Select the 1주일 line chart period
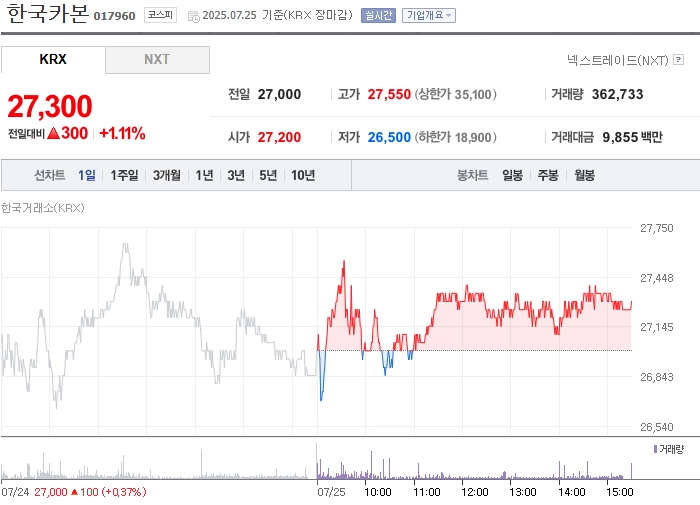This screenshot has width=700, height=505. tap(124, 175)
